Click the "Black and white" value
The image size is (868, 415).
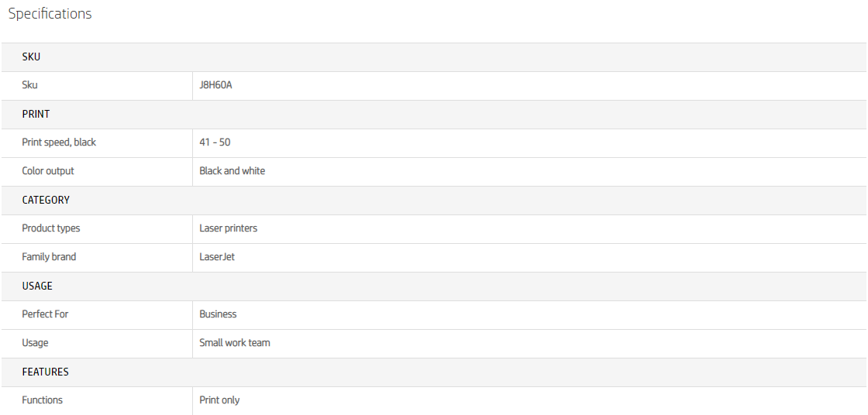tap(232, 171)
